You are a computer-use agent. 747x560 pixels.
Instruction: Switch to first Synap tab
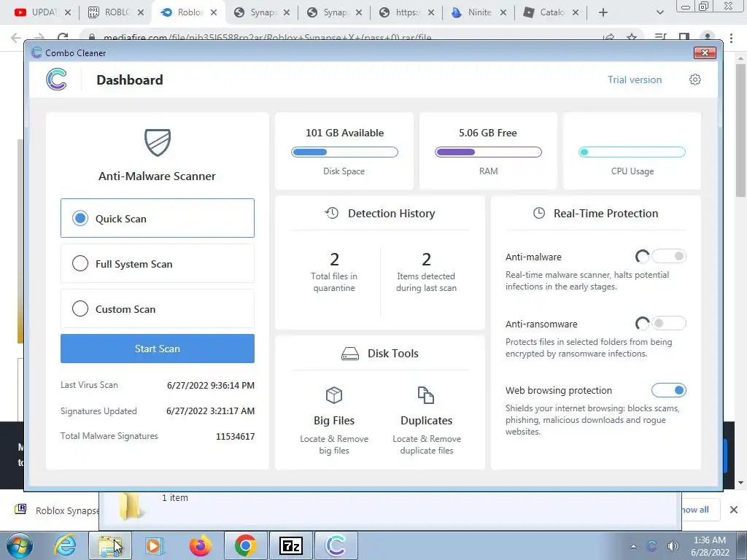click(262, 12)
